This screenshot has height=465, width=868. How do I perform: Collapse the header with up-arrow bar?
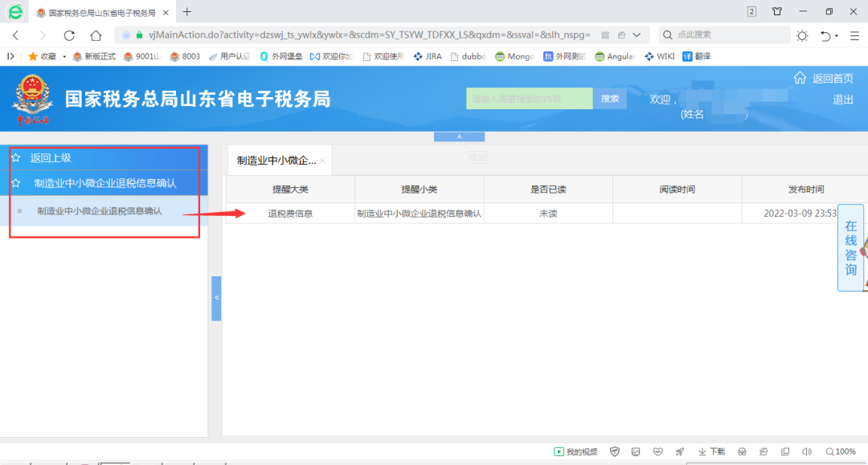tap(460, 137)
